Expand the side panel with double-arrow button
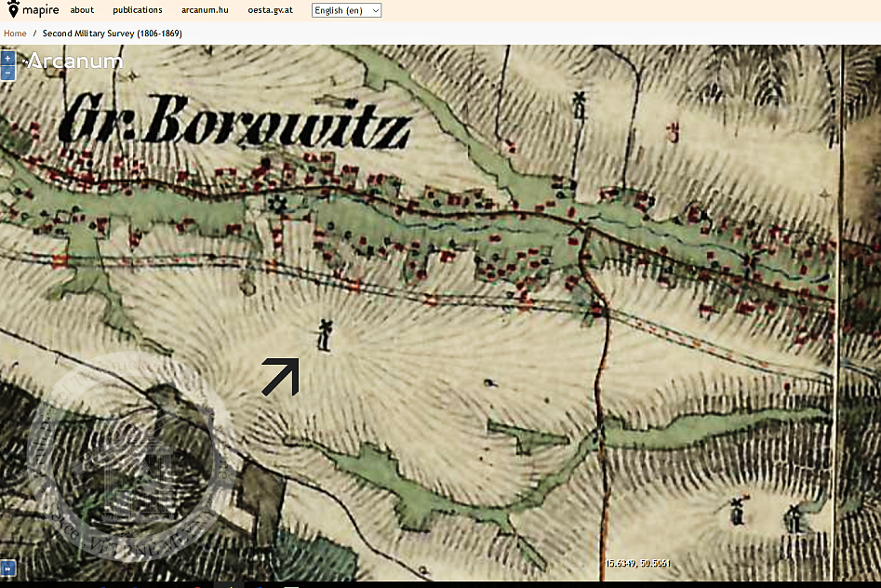881x588 pixels. click(7, 568)
